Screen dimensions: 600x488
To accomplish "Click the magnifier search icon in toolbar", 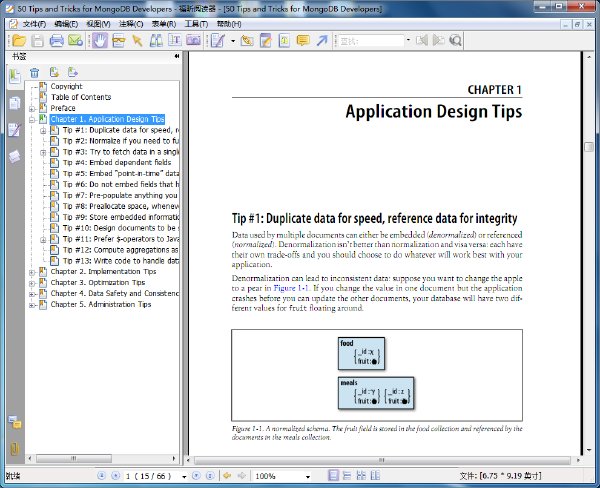I will click(x=455, y=40).
